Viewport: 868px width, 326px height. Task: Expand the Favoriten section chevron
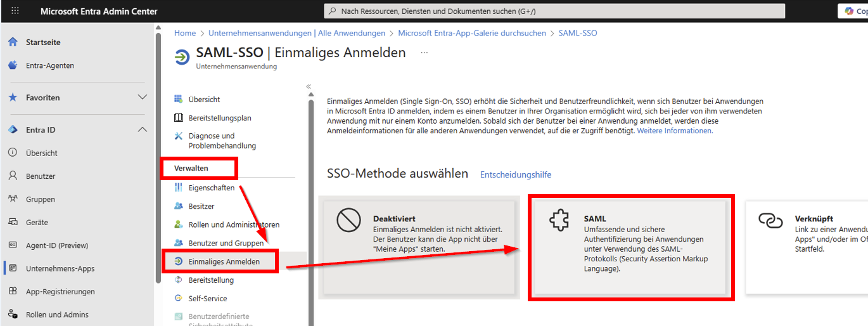(x=143, y=98)
